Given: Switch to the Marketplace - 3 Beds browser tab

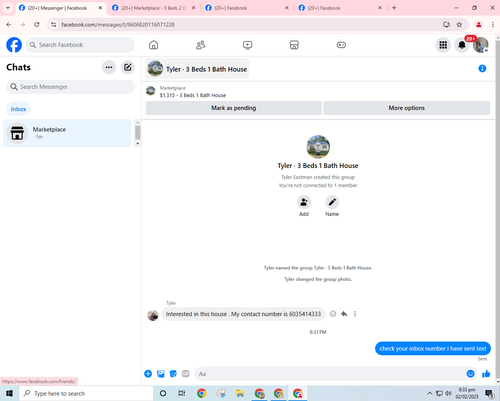Looking at the screenshot, I should click(x=153, y=8).
